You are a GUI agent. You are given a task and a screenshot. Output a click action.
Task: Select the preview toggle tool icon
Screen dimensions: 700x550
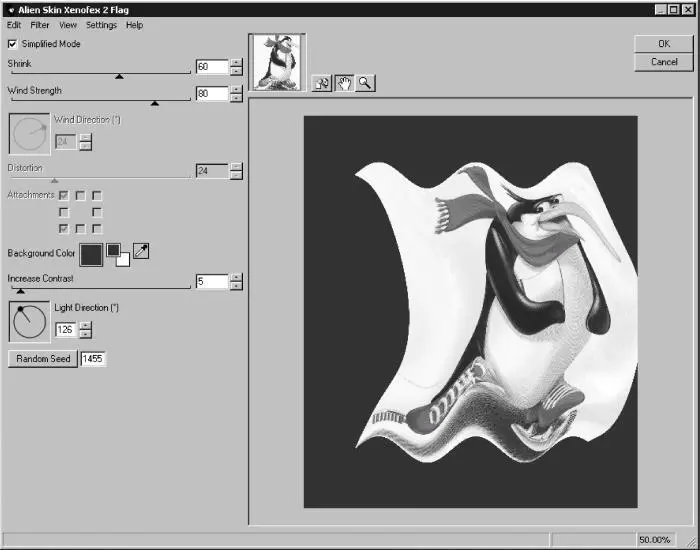pyautogui.click(x=322, y=83)
